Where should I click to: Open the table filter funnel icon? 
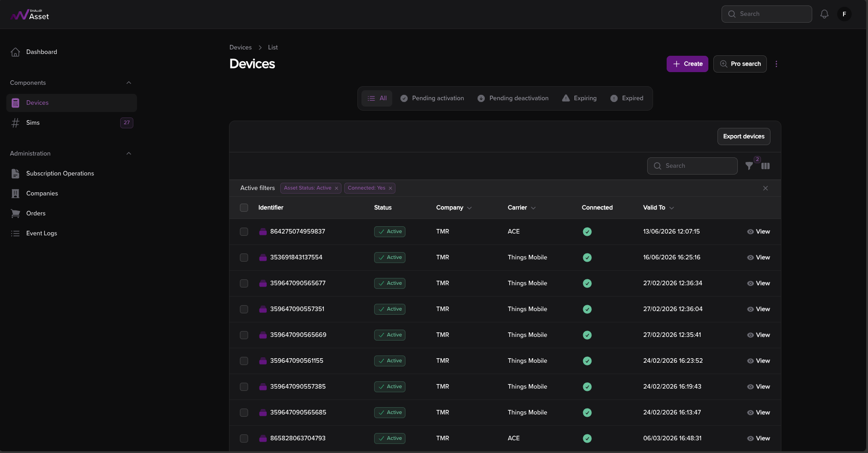(749, 166)
